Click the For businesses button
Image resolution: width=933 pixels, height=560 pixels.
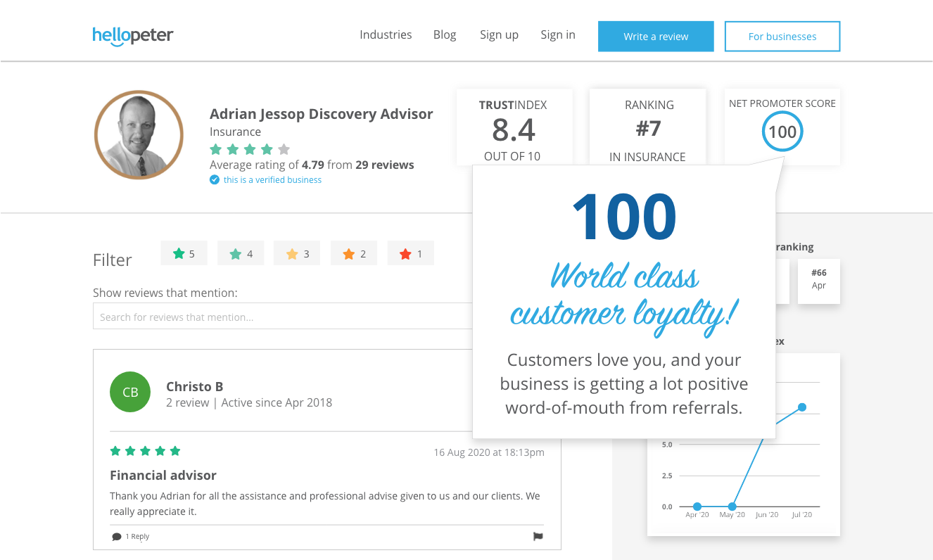[782, 36]
